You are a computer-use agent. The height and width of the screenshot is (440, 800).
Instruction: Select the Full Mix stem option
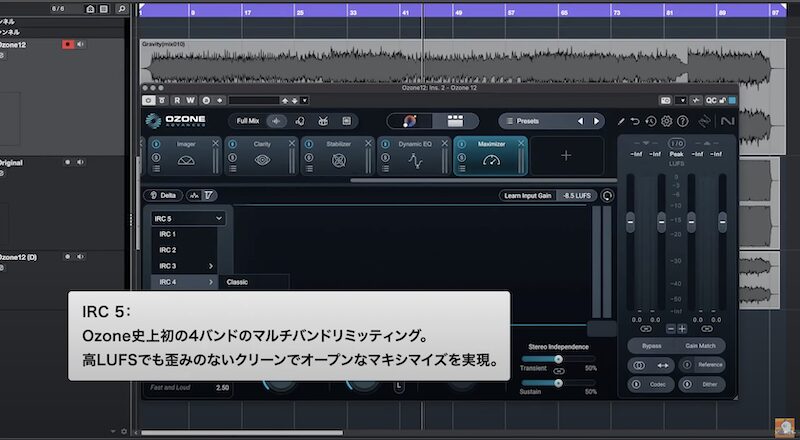pyautogui.click(x=247, y=121)
